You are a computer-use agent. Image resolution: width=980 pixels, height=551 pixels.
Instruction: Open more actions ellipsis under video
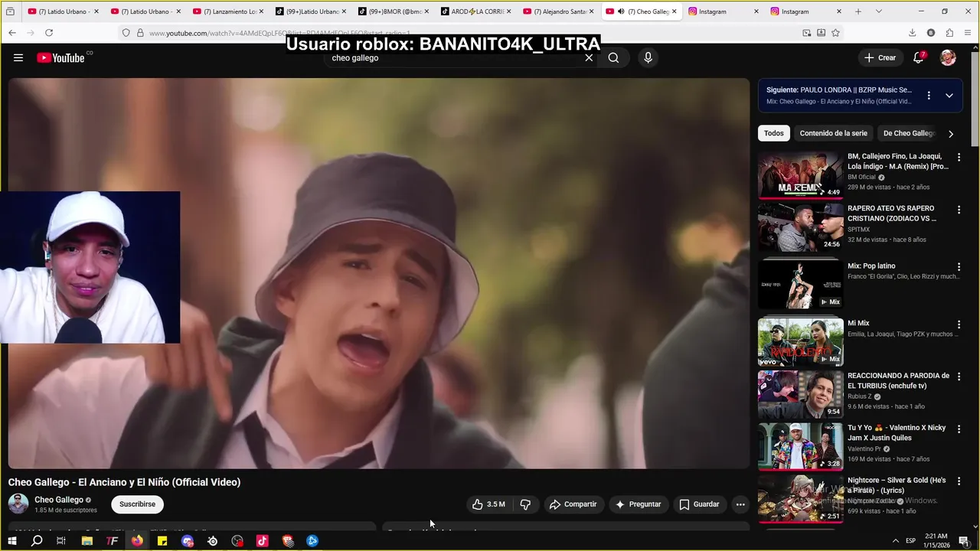[740, 504]
